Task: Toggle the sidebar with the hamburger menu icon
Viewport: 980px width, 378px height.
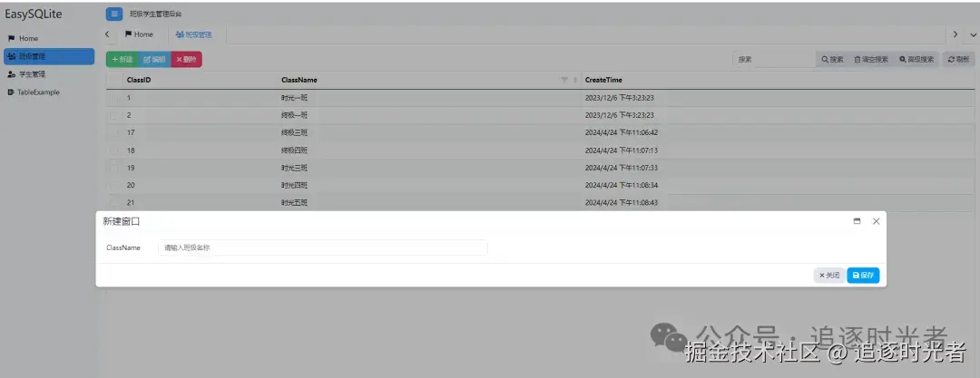Action: pyautogui.click(x=114, y=14)
